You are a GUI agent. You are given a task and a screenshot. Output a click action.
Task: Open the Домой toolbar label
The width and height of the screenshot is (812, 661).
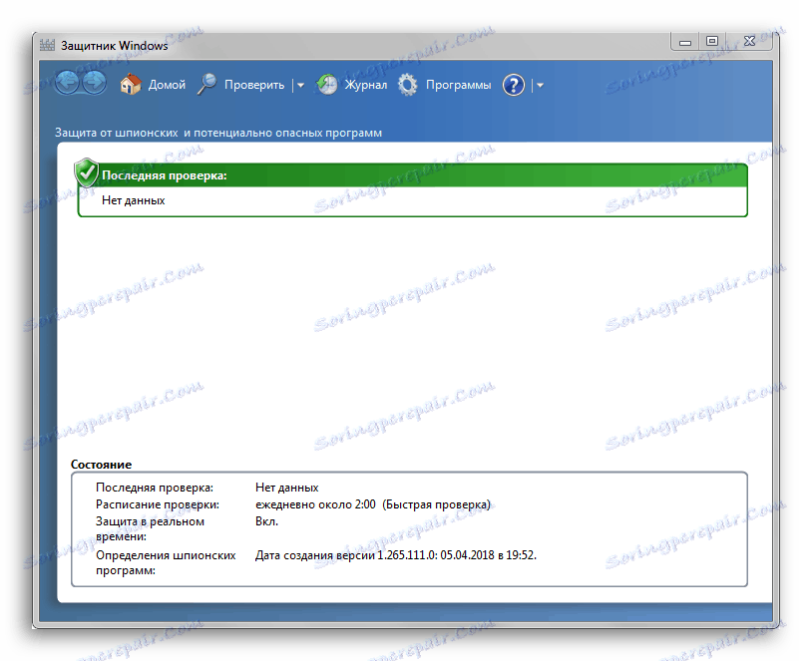pyautogui.click(x=167, y=85)
